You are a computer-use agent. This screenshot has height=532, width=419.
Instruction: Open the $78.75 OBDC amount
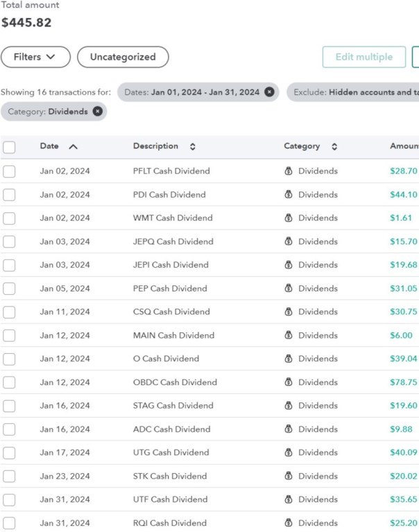point(403,382)
